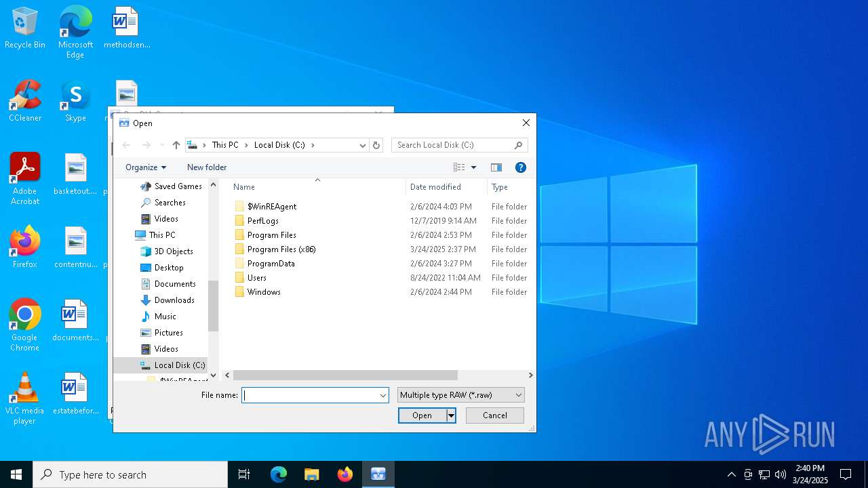Change your view icon in toolbar

coord(459,167)
